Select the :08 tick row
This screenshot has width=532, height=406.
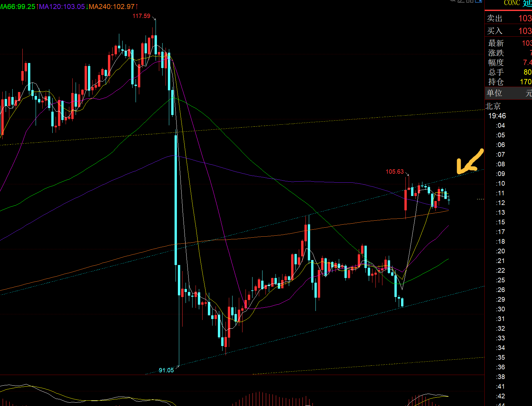pos(500,164)
